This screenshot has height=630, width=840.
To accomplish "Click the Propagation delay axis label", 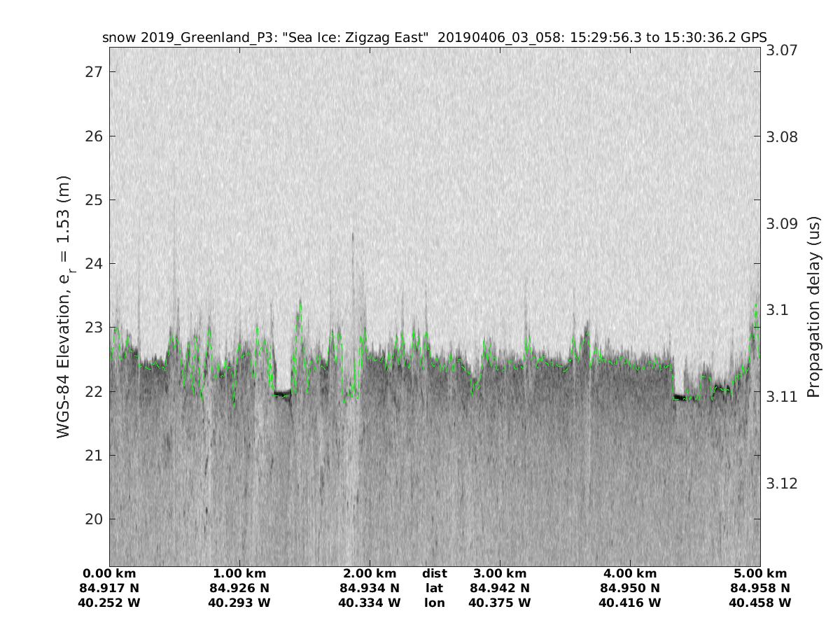I will click(813, 307).
